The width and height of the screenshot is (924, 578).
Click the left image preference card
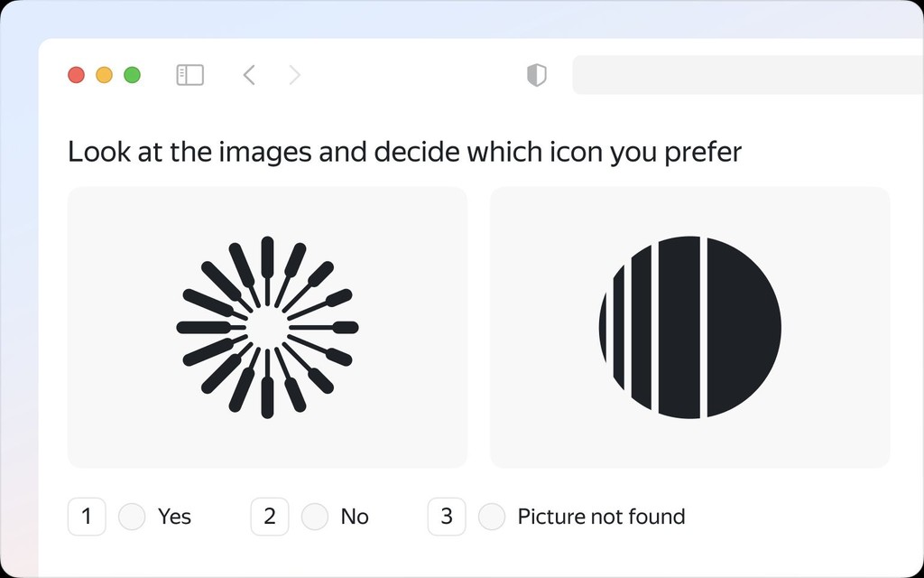(x=267, y=327)
